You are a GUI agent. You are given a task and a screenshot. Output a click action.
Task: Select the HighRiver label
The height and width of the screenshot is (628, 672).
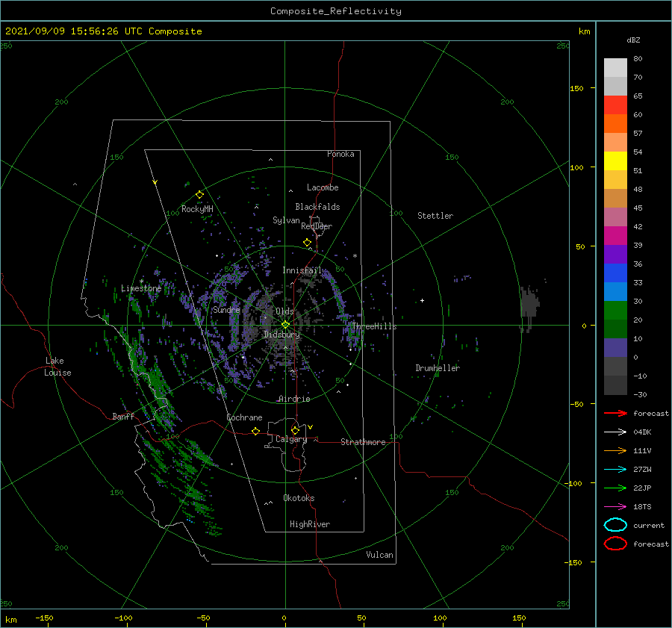coord(310,524)
